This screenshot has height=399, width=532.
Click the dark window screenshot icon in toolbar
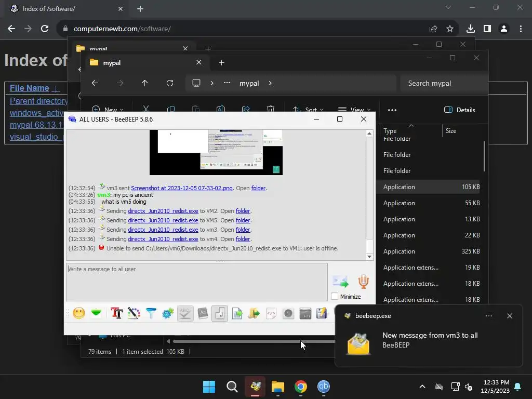coord(305,313)
